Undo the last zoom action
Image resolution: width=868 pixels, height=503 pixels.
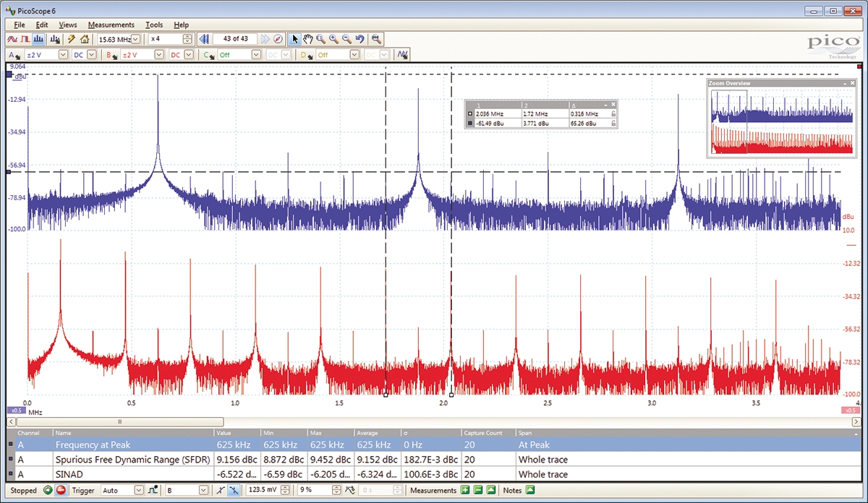point(359,39)
